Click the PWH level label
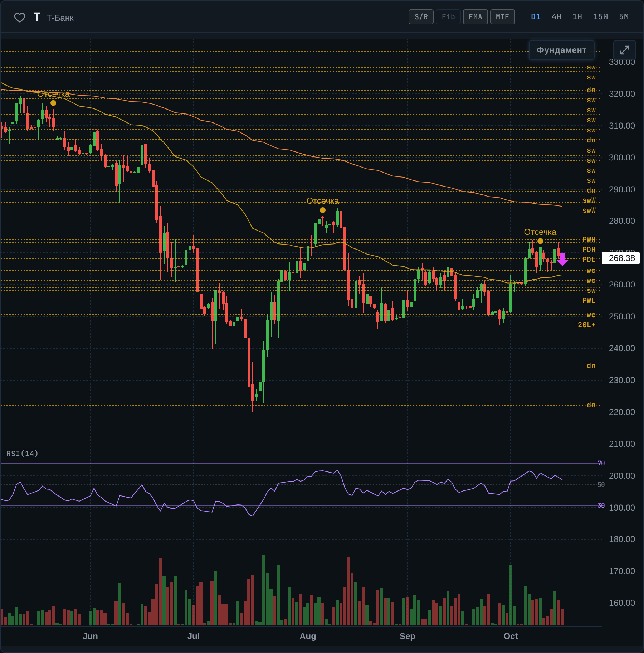 pos(589,240)
